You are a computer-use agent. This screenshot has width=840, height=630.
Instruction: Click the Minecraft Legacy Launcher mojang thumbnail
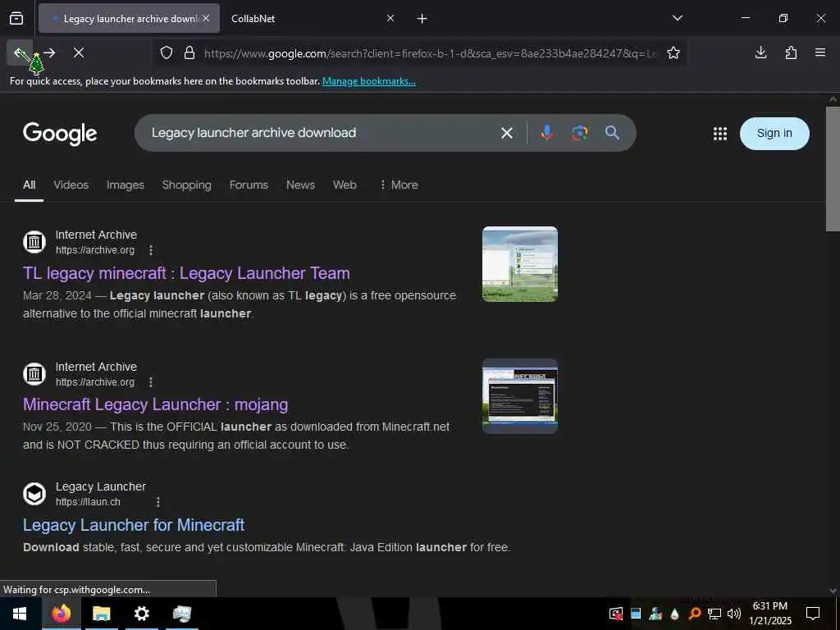tap(519, 396)
